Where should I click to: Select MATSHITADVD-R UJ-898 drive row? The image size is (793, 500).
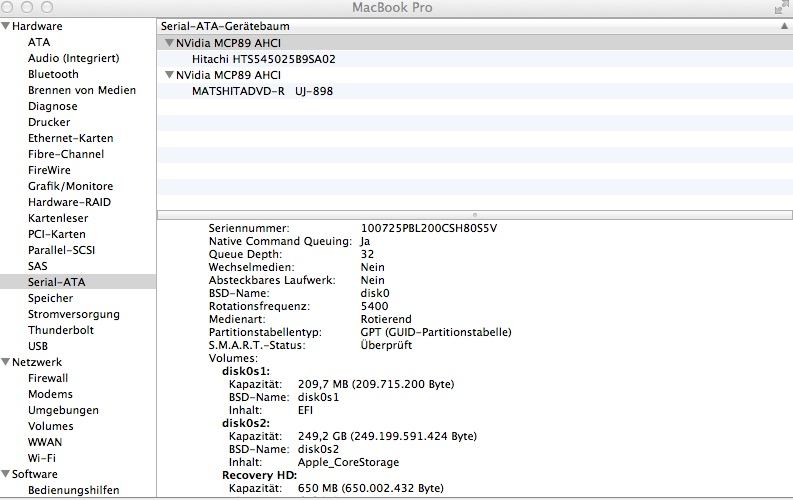click(x=474, y=91)
